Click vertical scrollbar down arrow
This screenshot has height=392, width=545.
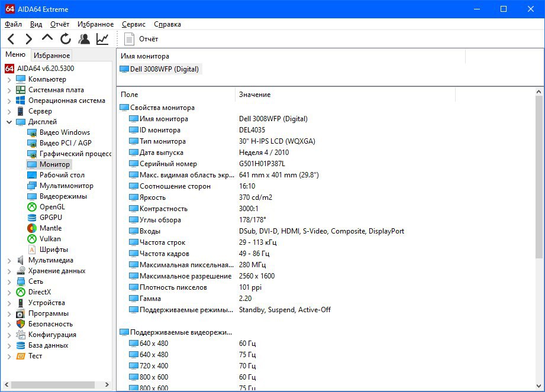click(538, 386)
